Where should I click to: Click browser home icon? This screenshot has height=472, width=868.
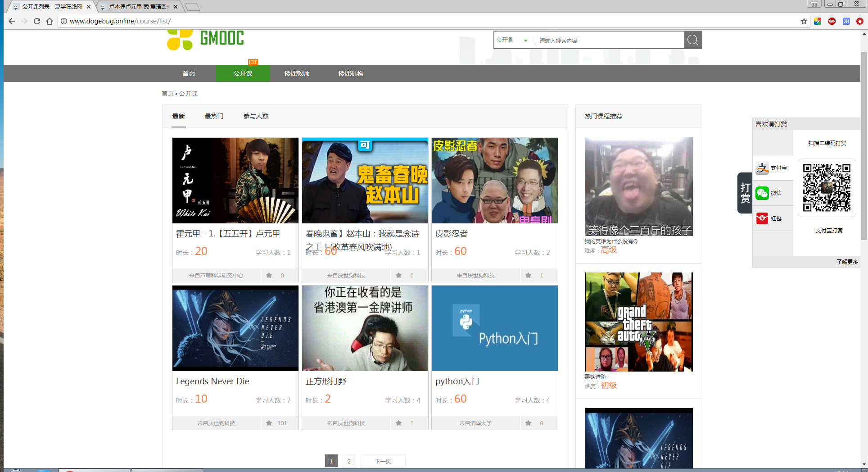click(x=50, y=21)
